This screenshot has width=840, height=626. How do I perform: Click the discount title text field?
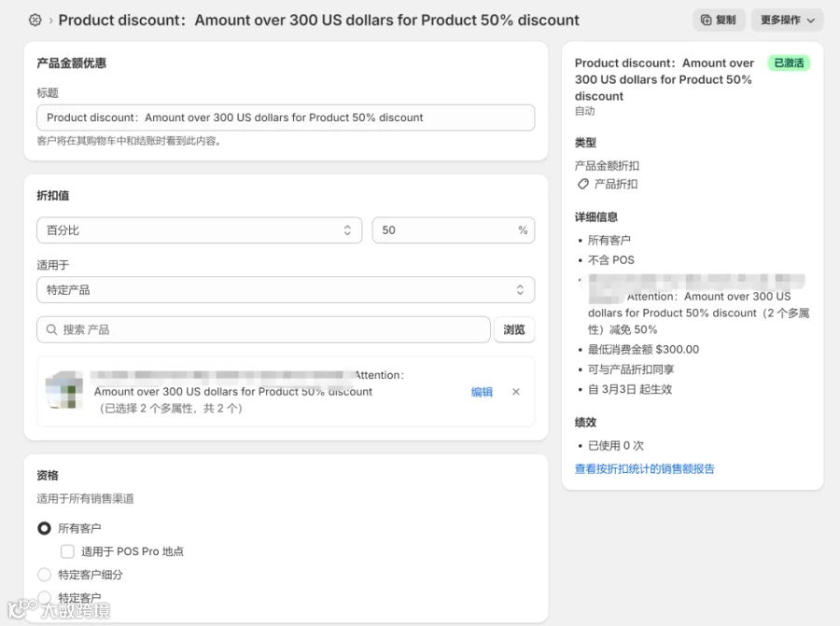click(x=286, y=118)
